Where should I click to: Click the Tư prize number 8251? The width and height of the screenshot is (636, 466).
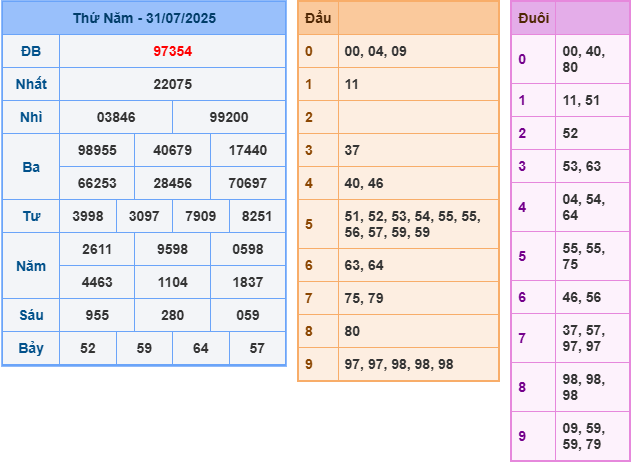click(x=257, y=216)
